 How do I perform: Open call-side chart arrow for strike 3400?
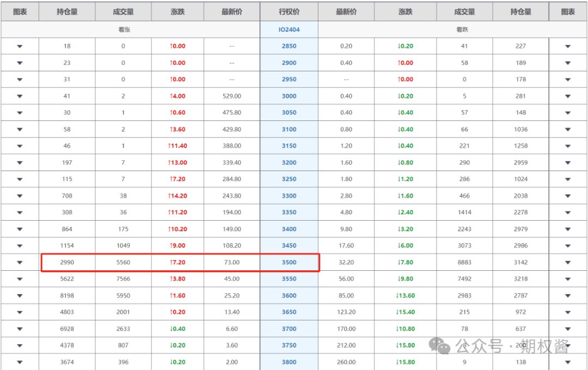pyautogui.click(x=20, y=229)
